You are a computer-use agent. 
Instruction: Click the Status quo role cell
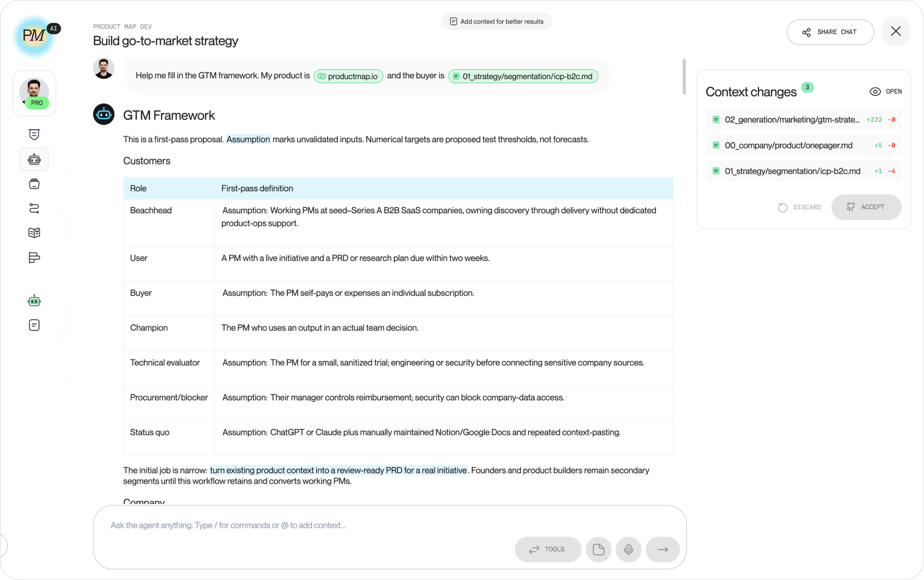coord(169,438)
